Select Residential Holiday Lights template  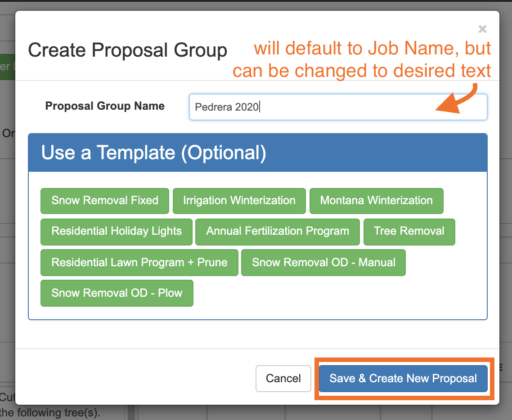(x=117, y=232)
